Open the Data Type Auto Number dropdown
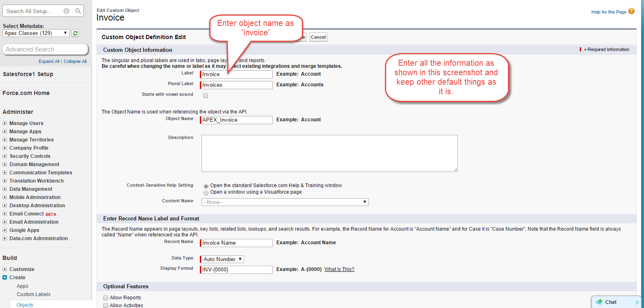This screenshot has width=644, height=308. (x=223, y=259)
